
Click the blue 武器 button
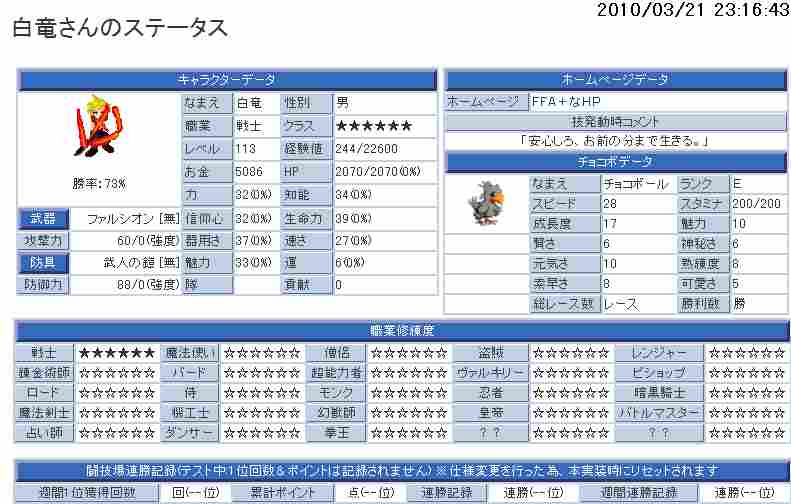coord(43,218)
